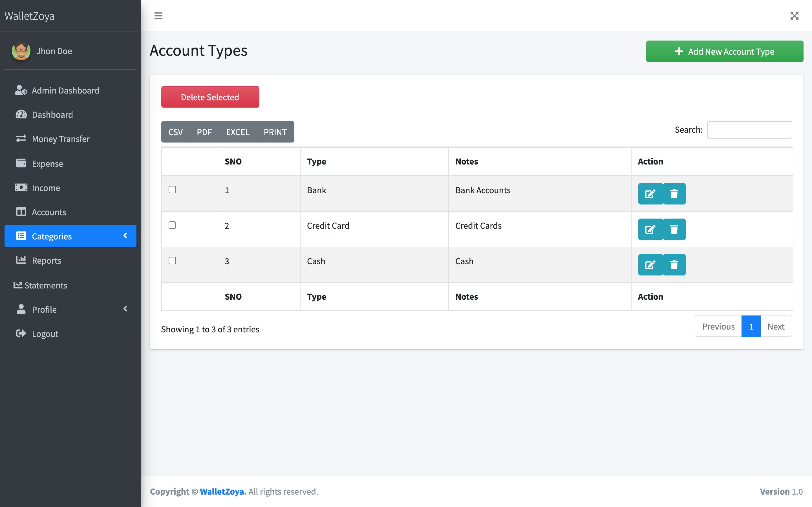Screen dimensions: 812x507
Task: Delete the Cash account type row
Action: [x=674, y=265]
